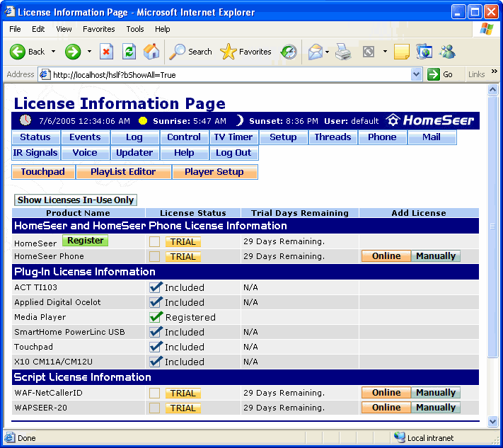Print the page with printer icon
503x448 pixels.
coord(343,52)
